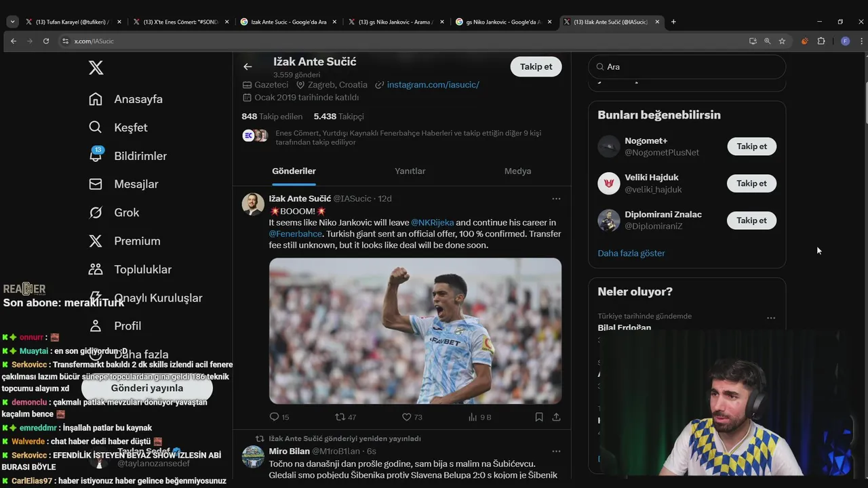Open Daha fazla göster link

[x=631, y=253]
